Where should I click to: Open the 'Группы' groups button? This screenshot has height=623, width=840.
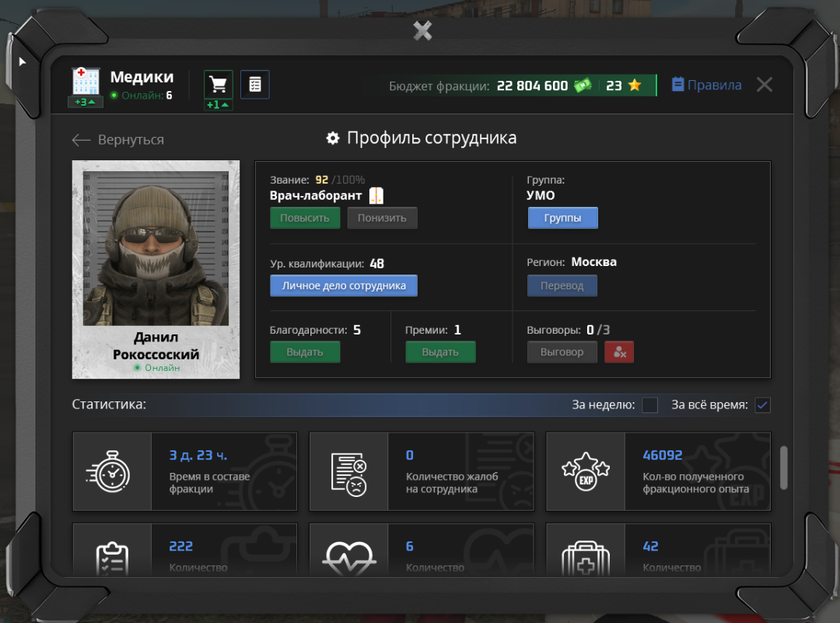562,218
